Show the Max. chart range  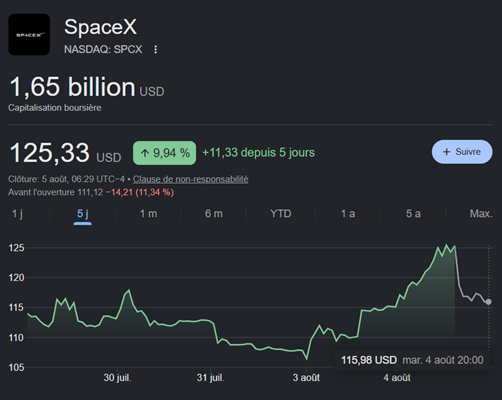(481, 214)
